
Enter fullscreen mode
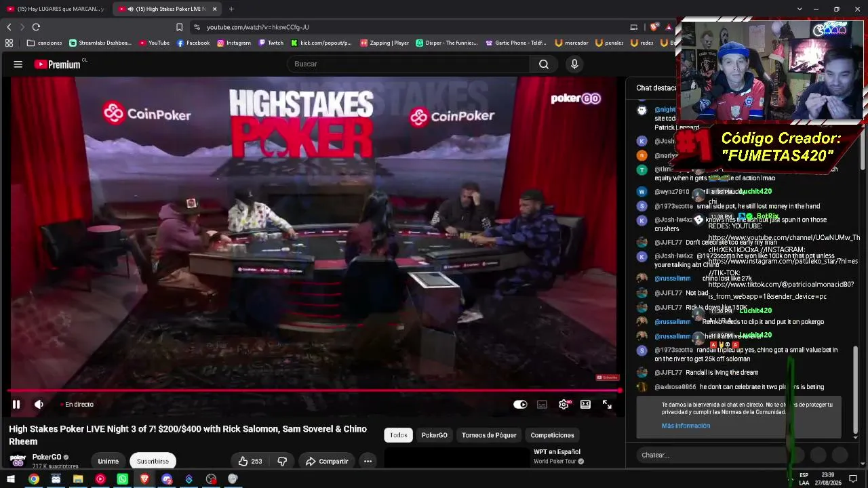pos(607,405)
